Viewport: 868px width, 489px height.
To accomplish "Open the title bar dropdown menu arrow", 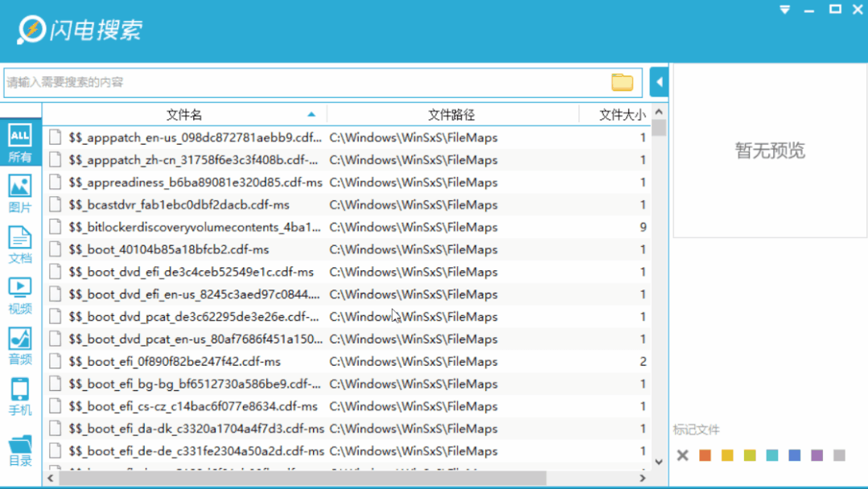I will click(x=785, y=10).
